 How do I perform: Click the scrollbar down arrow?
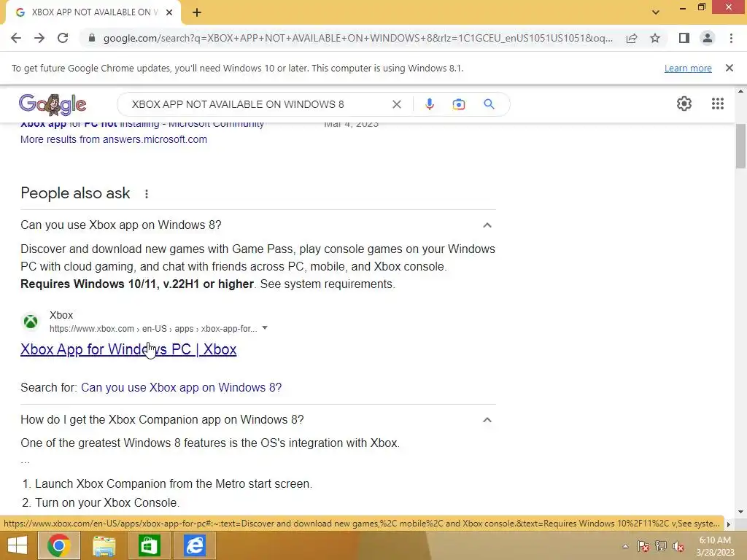click(740, 512)
